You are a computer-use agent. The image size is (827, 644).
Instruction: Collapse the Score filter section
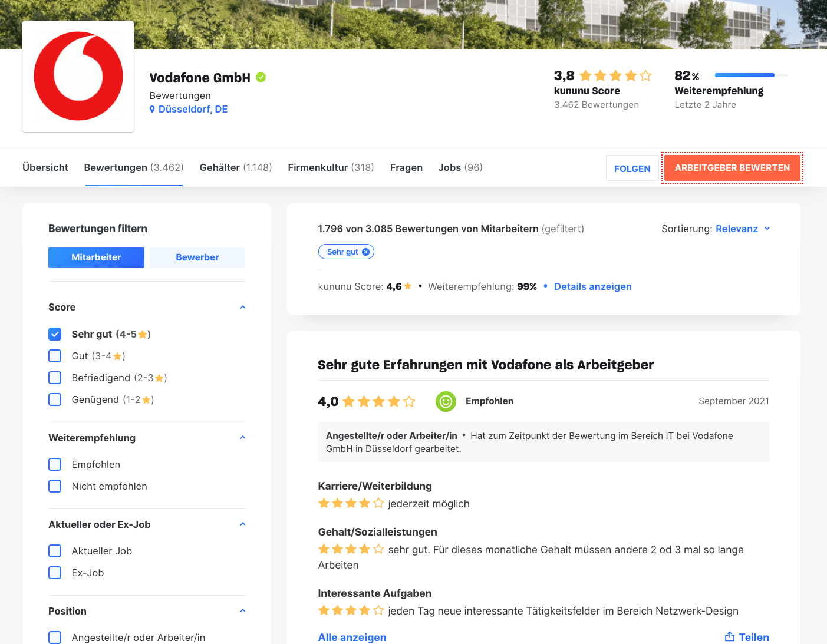(x=242, y=308)
